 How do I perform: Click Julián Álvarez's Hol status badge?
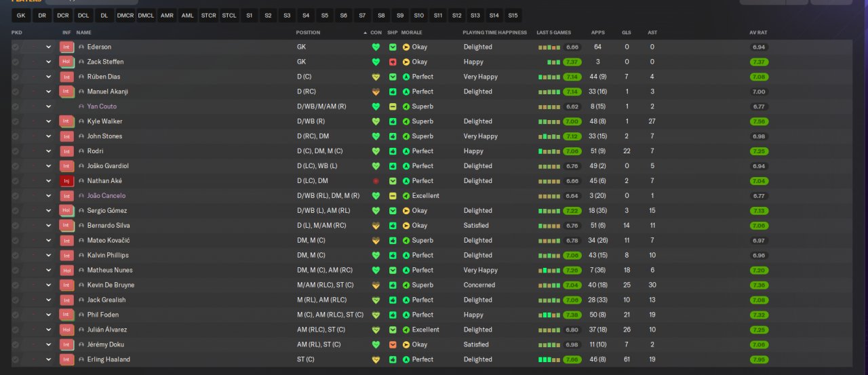click(66, 330)
